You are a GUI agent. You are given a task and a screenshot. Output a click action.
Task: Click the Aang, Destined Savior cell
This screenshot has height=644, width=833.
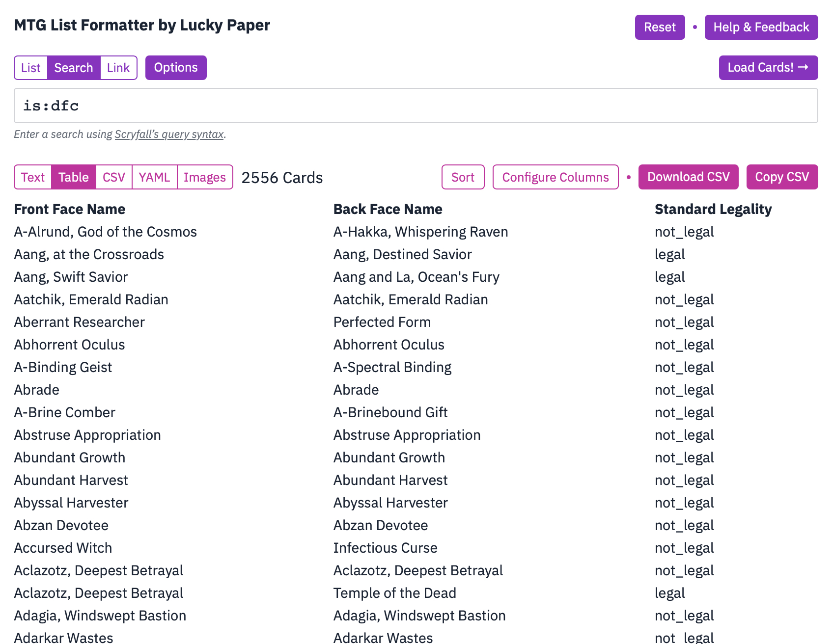(402, 255)
